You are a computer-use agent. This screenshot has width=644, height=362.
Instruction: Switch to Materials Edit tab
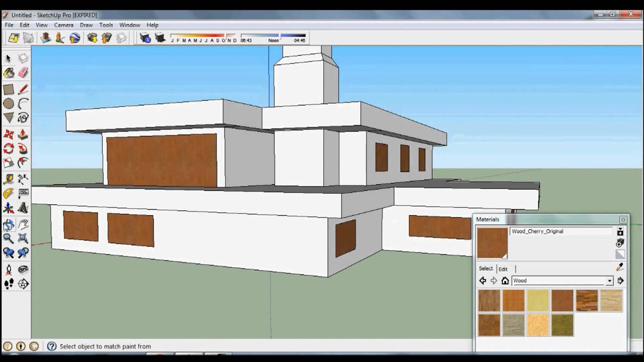click(x=503, y=269)
